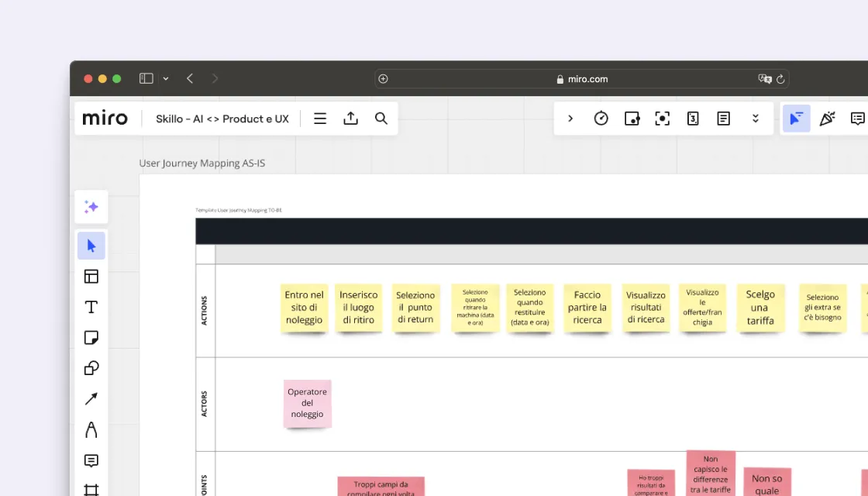Search the board with magnifier icon
This screenshot has width=868, height=496.
click(x=381, y=119)
